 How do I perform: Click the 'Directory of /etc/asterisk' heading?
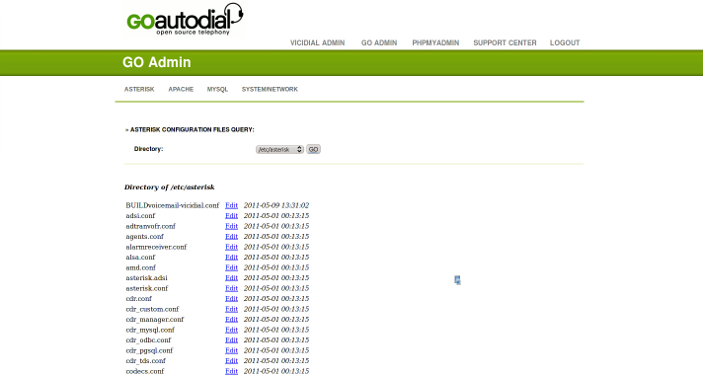coord(169,187)
